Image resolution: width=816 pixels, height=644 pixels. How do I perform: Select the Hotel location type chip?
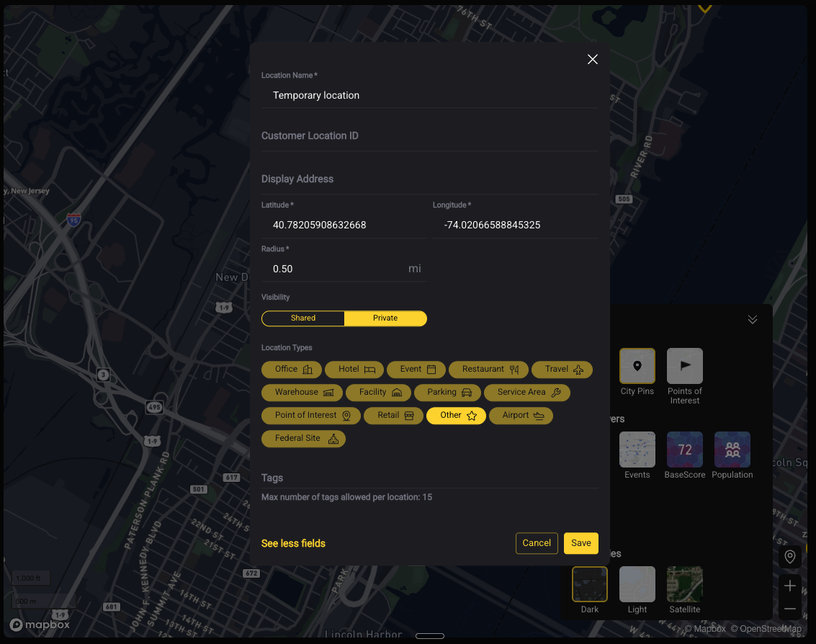tap(354, 369)
